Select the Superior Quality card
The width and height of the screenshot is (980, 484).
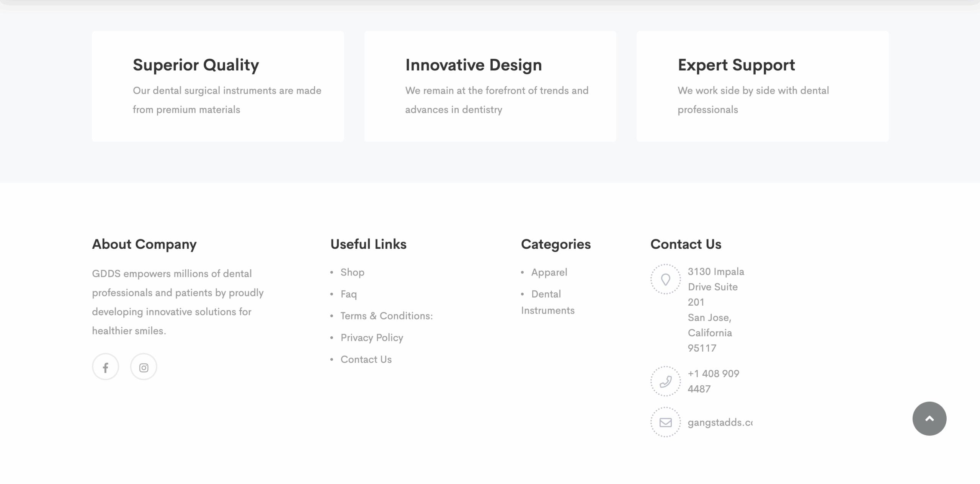(x=218, y=86)
